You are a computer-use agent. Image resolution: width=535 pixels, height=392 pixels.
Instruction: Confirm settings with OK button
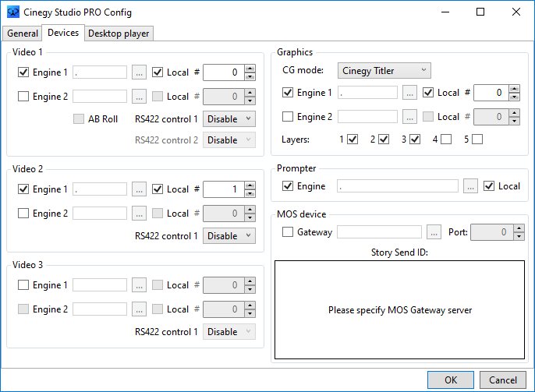(x=451, y=380)
